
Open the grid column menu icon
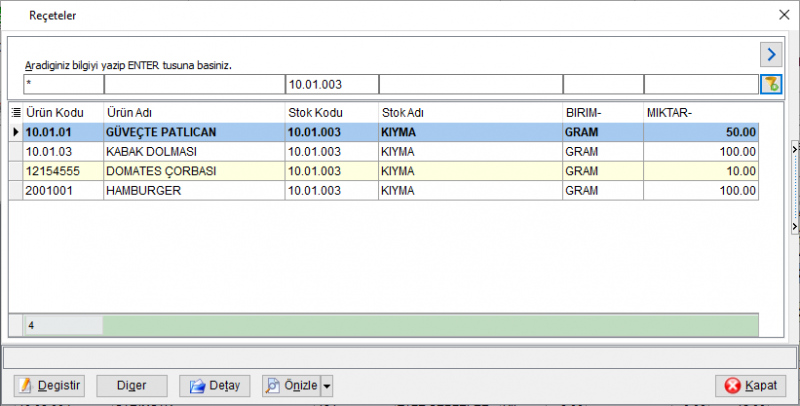(x=16, y=113)
